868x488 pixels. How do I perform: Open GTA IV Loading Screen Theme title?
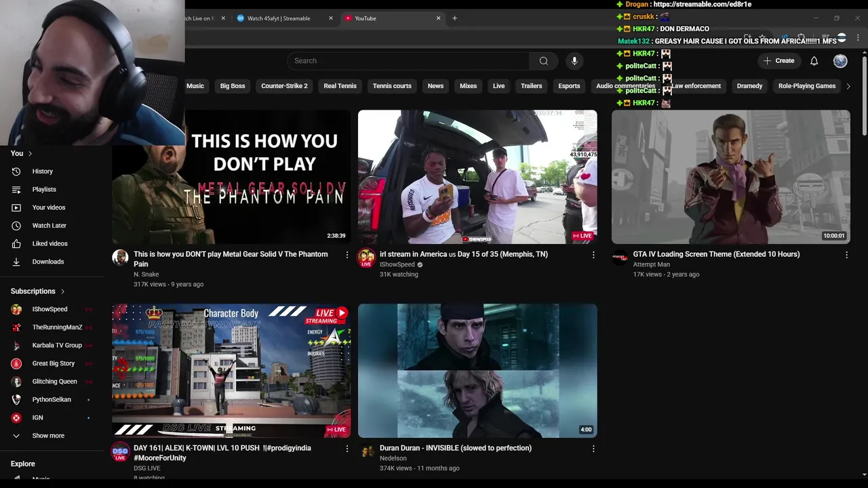(x=716, y=254)
